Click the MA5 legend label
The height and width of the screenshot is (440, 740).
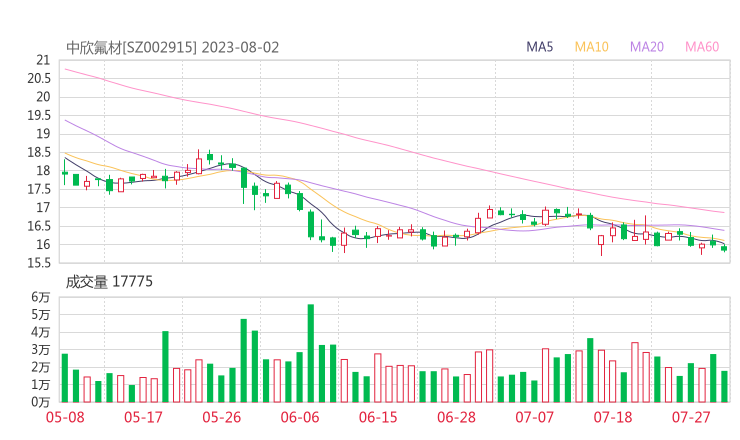(539, 47)
